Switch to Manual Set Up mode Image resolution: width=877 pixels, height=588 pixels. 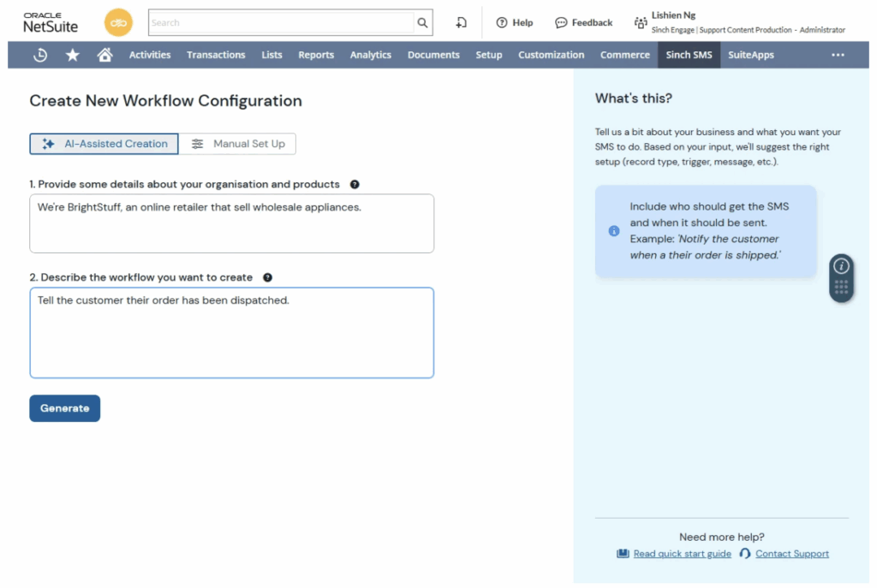point(238,144)
